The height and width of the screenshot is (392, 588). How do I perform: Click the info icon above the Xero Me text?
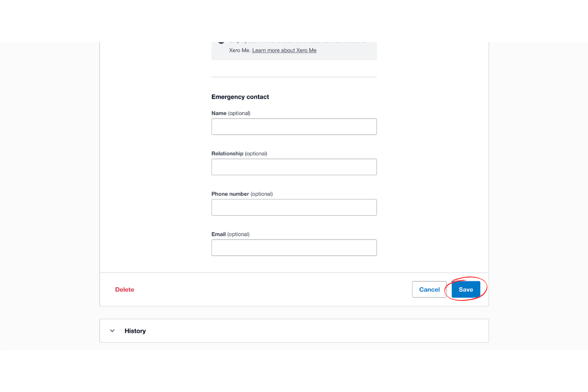[x=221, y=41]
